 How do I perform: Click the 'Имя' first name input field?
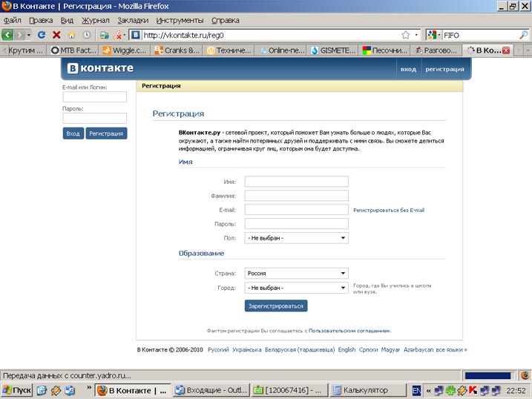coord(297,182)
